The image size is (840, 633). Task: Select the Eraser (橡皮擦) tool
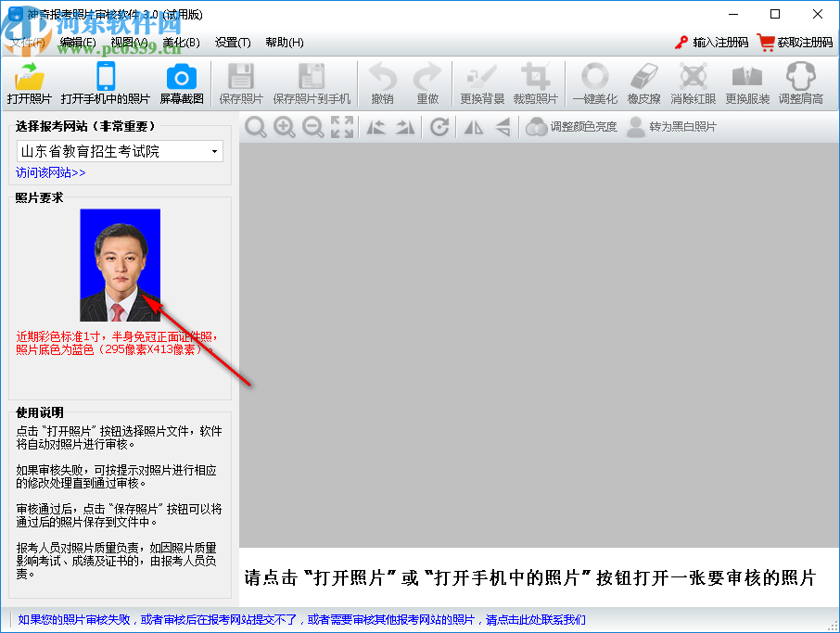[x=644, y=83]
